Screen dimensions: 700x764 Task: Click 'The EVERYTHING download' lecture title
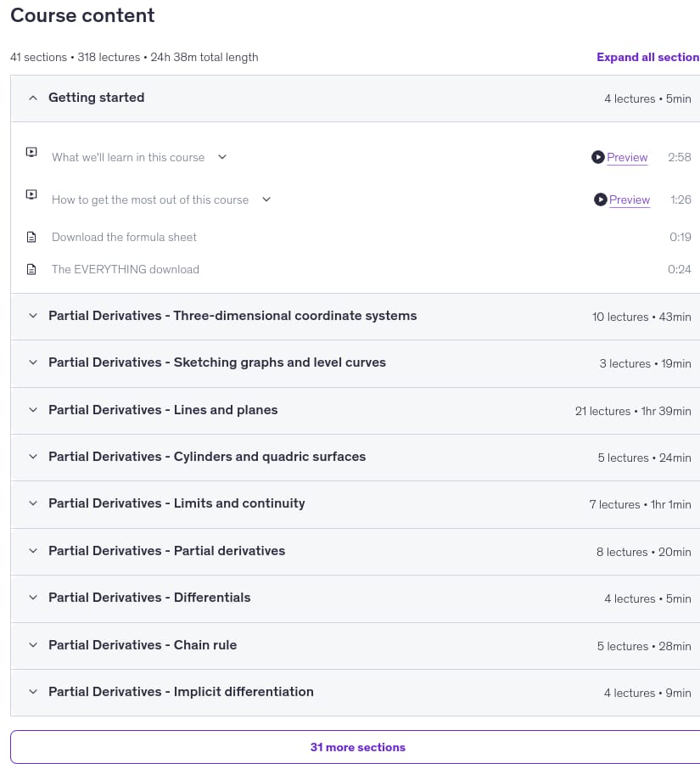126,269
